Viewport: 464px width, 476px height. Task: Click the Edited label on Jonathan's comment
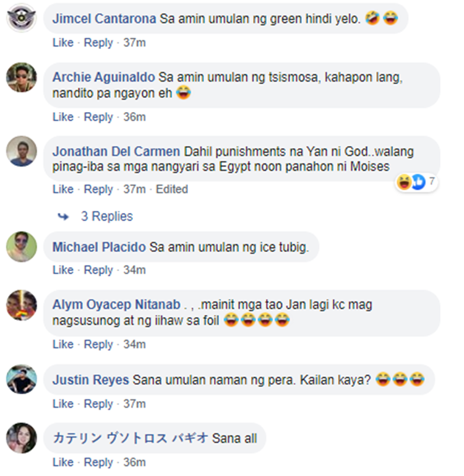point(171,189)
